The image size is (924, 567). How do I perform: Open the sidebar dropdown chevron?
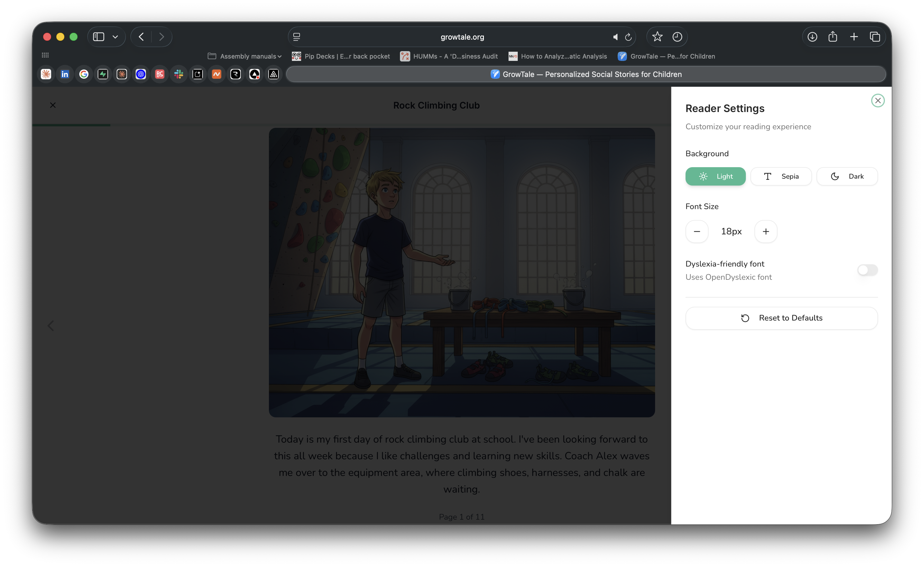[115, 37]
